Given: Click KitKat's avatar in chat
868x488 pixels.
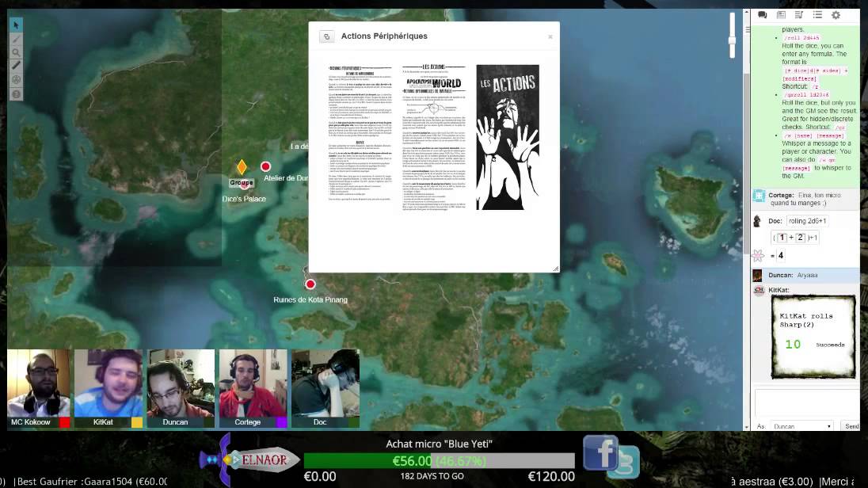Looking at the screenshot, I should (759, 290).
